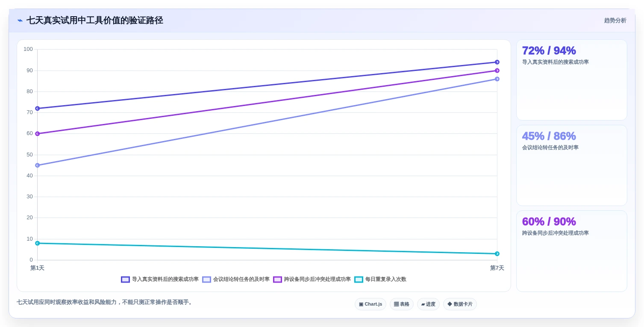Click the 第7天 x-axis label

click(497, 268)
